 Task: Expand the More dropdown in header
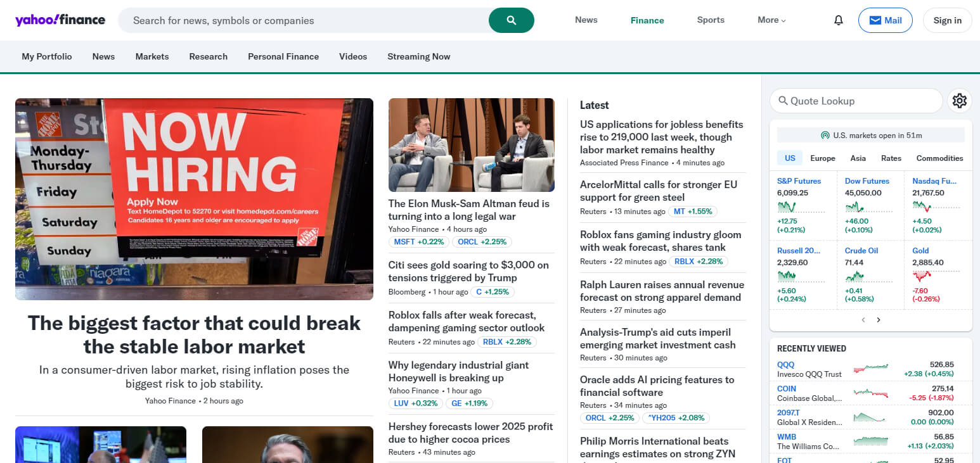(x=771, y=20)
